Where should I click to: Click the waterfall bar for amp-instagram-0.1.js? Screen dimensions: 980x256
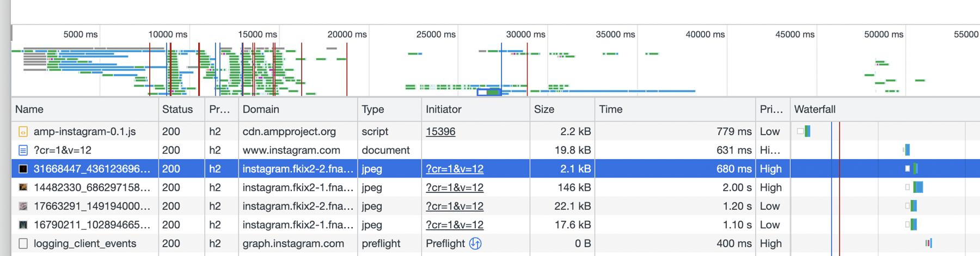pyautogui.click(x=807, y=131)
